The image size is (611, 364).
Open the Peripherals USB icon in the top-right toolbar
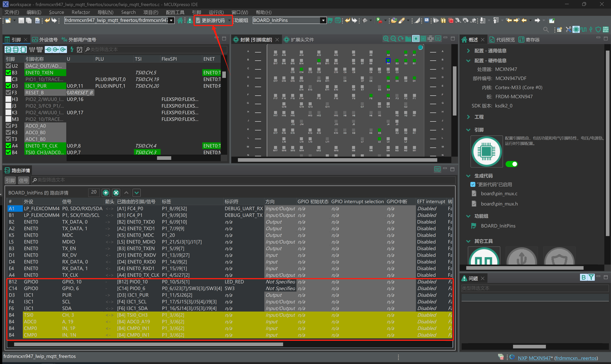(x=591, y=30)
